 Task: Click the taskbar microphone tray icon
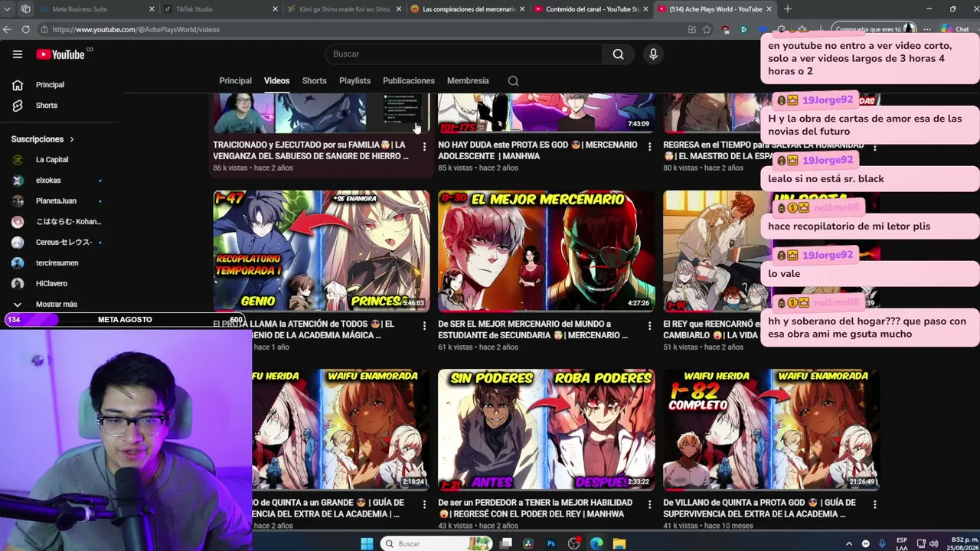(882, 543)
